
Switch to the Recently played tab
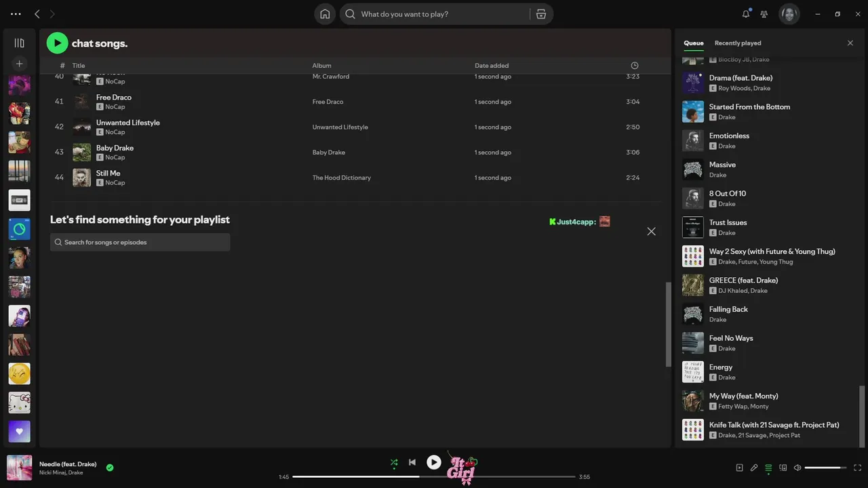(738, 43)
